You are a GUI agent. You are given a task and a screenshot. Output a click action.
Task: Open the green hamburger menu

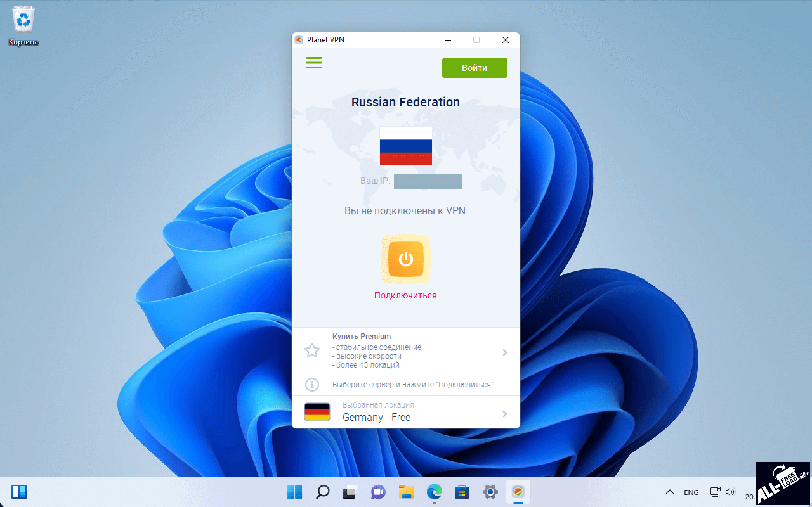314,63
